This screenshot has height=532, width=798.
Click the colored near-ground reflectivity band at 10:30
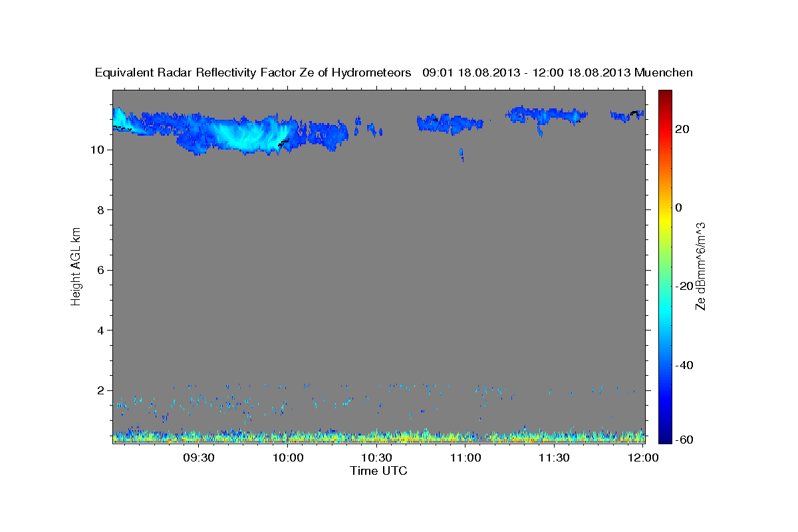point(376,436)
